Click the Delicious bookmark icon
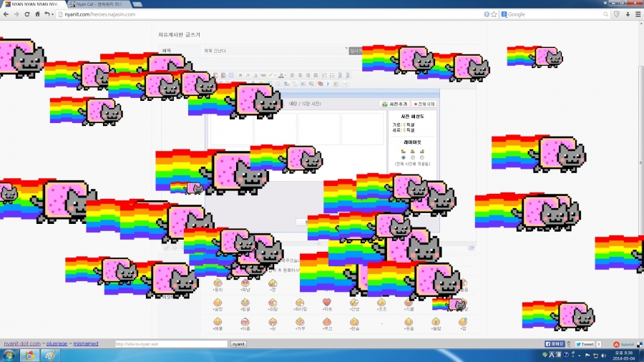This screenshot has width=644, height=362. tap(640, 344)
